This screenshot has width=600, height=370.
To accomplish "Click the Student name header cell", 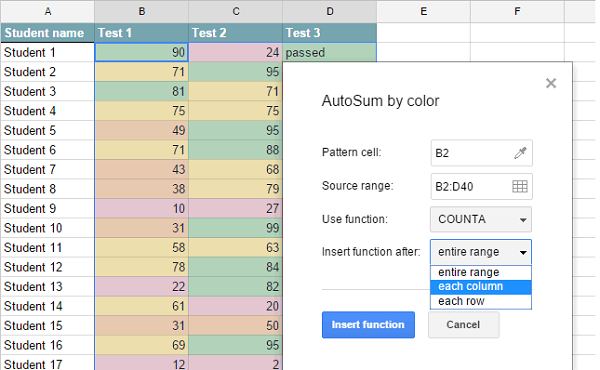I will 47,33.
